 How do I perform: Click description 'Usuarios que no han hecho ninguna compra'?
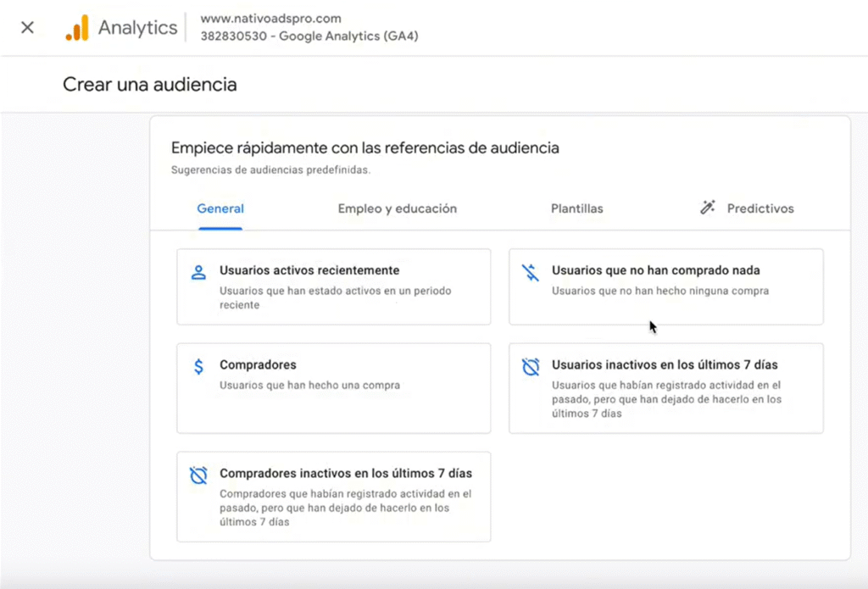tap(659, 292)
